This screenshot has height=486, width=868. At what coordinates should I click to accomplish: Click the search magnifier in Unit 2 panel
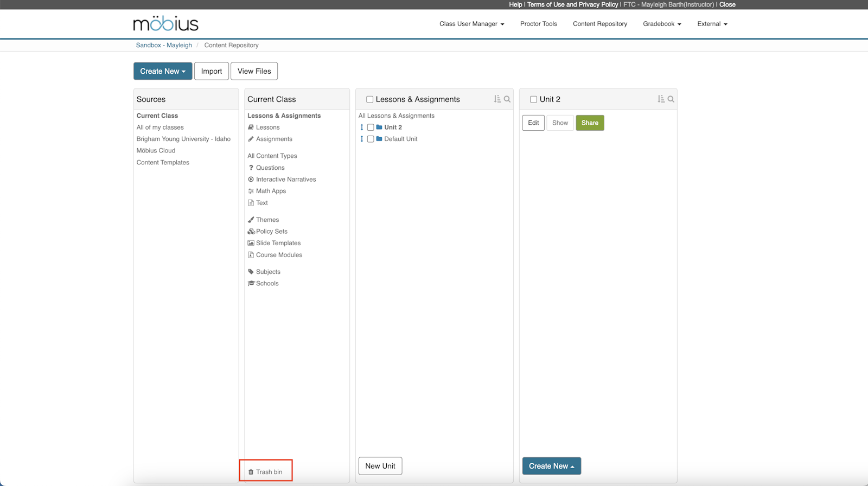pos(671,99)
